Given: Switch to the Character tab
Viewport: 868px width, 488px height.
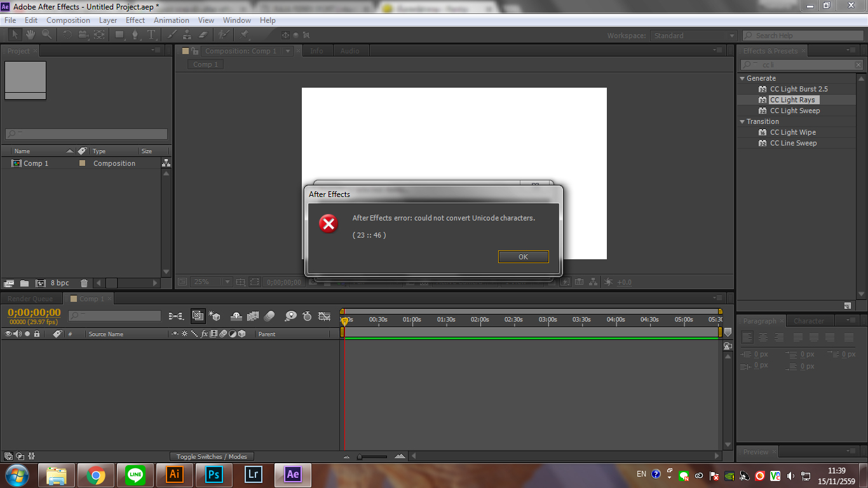Looking at the screenshot, I should [x=808, y=321].
